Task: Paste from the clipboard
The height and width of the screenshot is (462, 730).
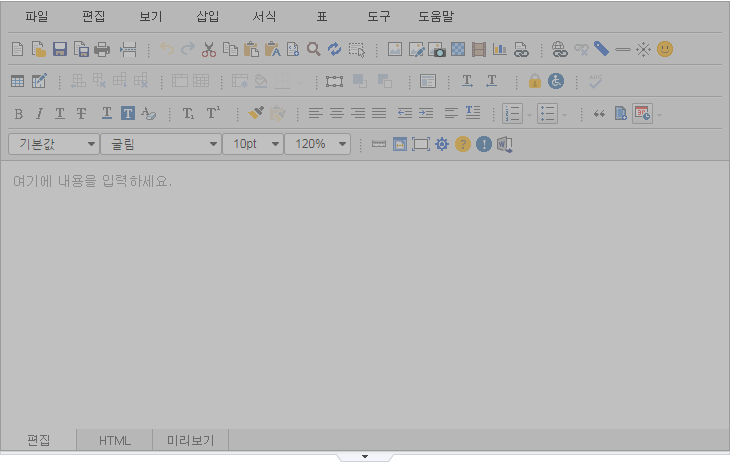Action: tap(251, 49)
